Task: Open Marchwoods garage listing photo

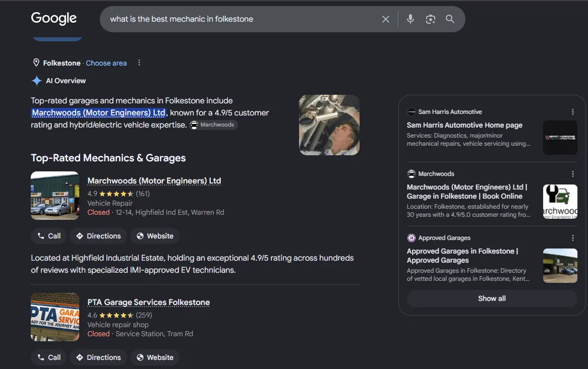Action: (x=55, y=196)
